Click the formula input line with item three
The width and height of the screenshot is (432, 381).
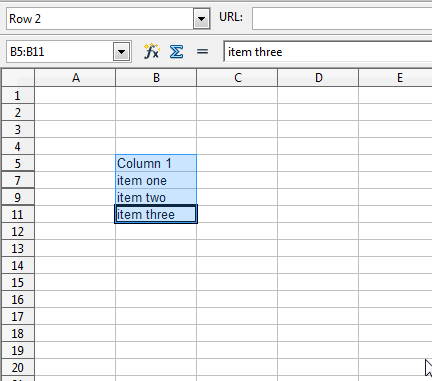(328, 52)
